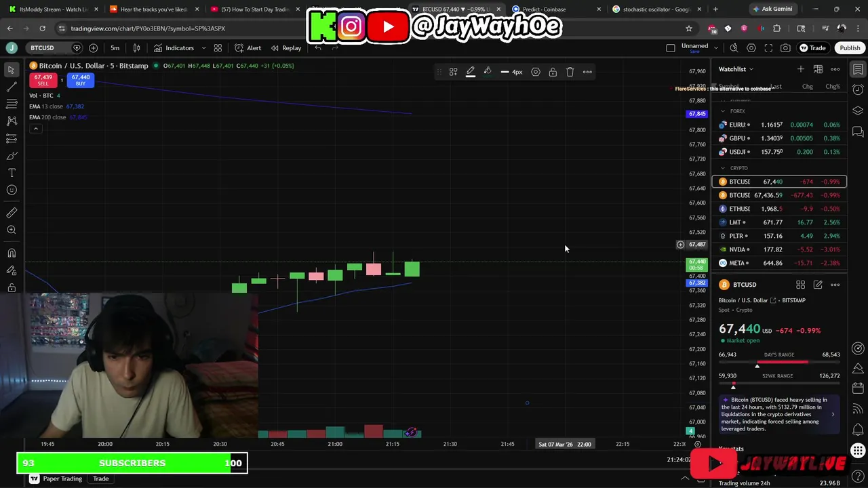Select the cursor arrow tool in left toolbar
868x488 pixels.
pyautogui.click(x=12, y=70)
